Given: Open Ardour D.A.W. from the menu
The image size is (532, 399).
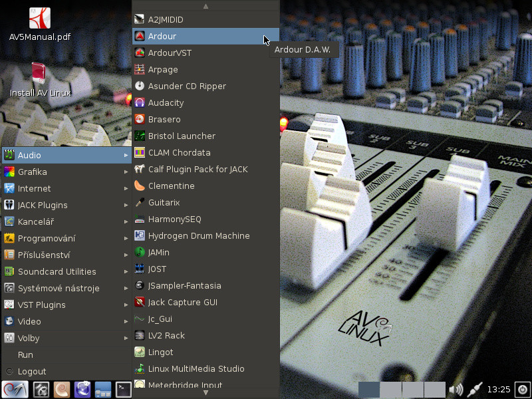Looking at the screenshot, I should 205,36.
